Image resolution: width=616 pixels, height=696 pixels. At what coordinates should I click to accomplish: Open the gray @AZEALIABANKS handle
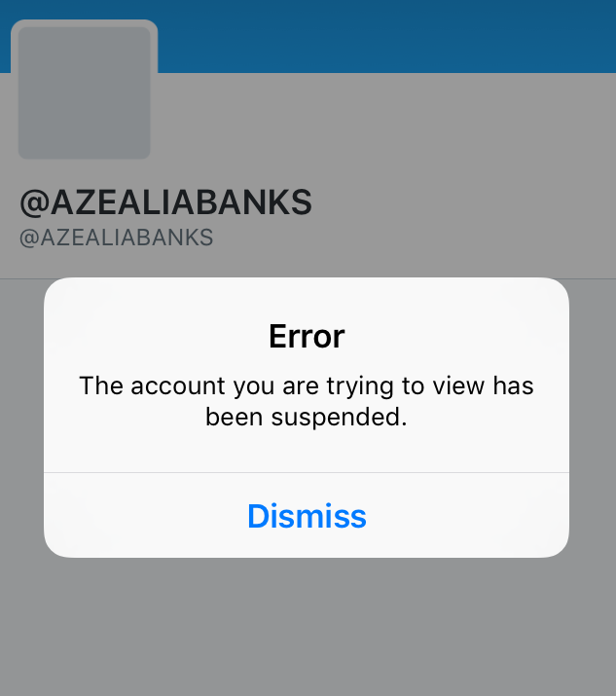[x=116, y=238]
